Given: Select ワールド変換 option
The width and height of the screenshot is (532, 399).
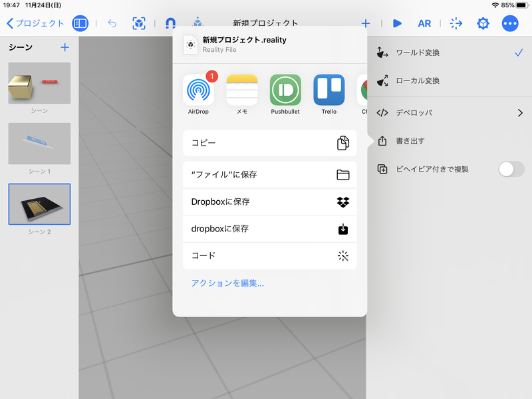Looking at the screenshot, I should click(x=450, y=53).
